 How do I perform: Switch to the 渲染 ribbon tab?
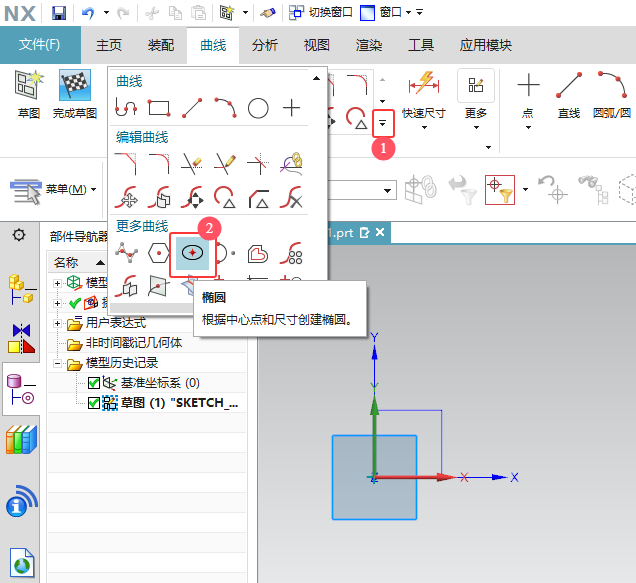369,45
